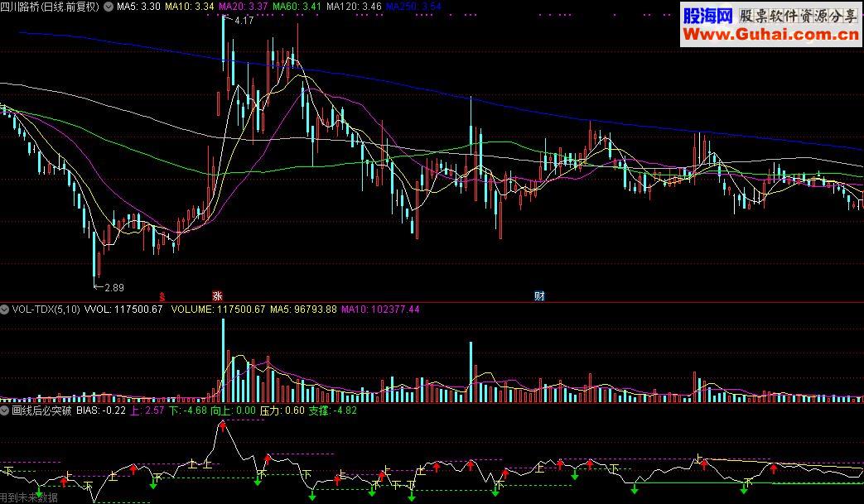Click the MA60: 3.41 label
The image size is (864, 504).
point(297,7)
